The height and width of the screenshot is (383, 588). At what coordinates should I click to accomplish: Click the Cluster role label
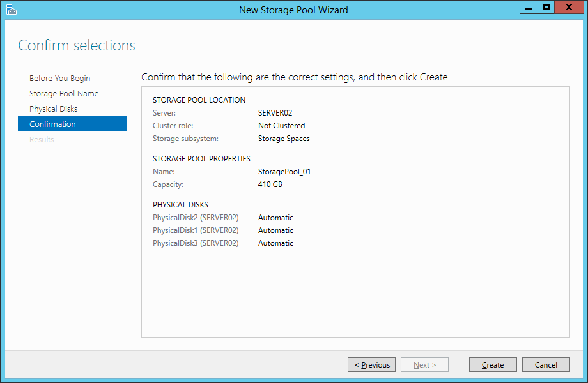pos(173,126)
